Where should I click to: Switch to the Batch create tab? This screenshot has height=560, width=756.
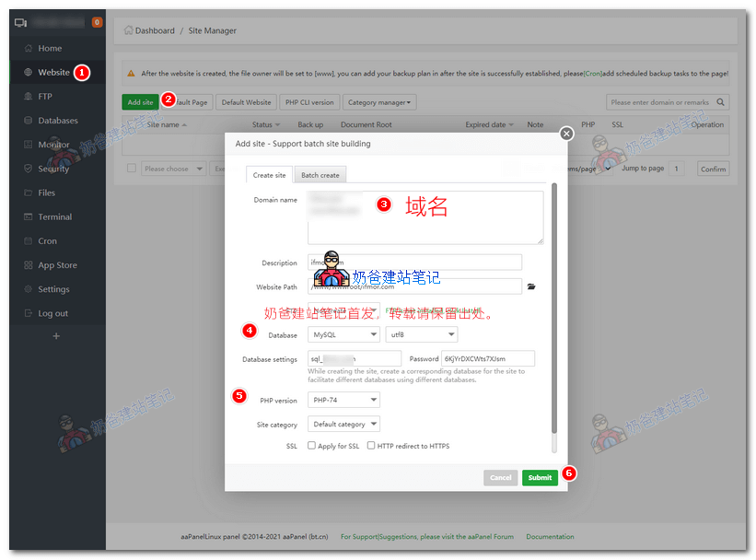point(320,175)
